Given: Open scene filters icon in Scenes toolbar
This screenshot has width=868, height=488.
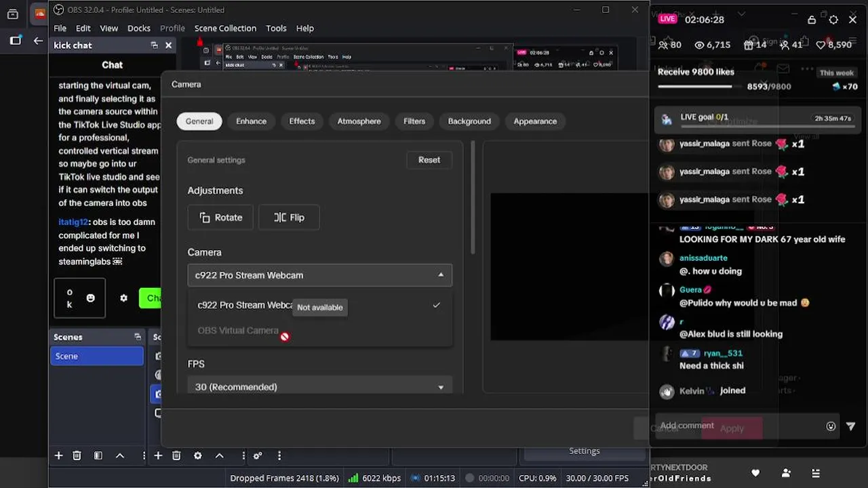Looking at the screenshot, I should tap(98, 455).
